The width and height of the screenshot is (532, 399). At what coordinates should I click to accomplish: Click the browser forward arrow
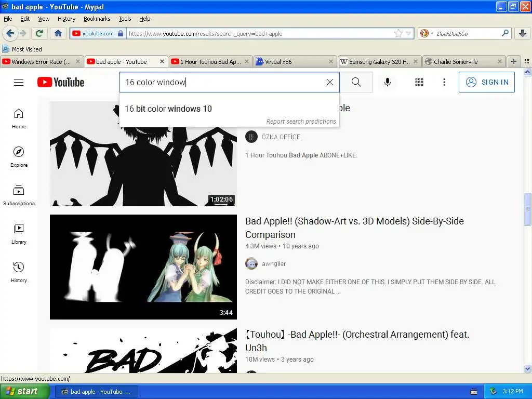click(x=23, y=33)
